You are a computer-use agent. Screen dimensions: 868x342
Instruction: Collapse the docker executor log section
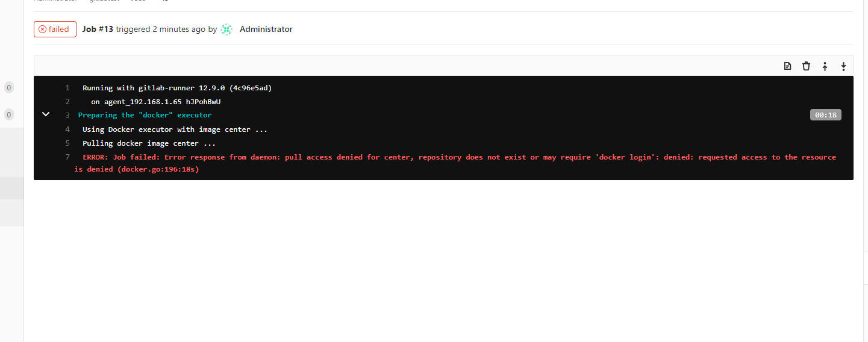pos(46,114)
